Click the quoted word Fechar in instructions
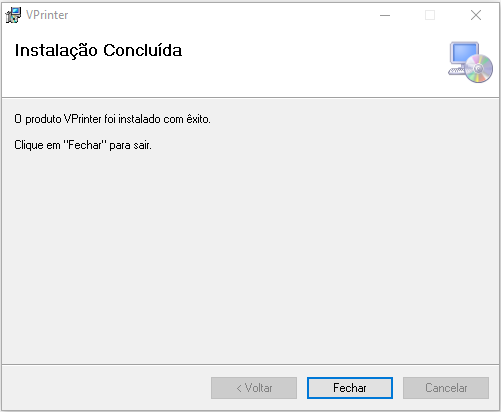This screenshot has width=501, height=412. [85, 145]
